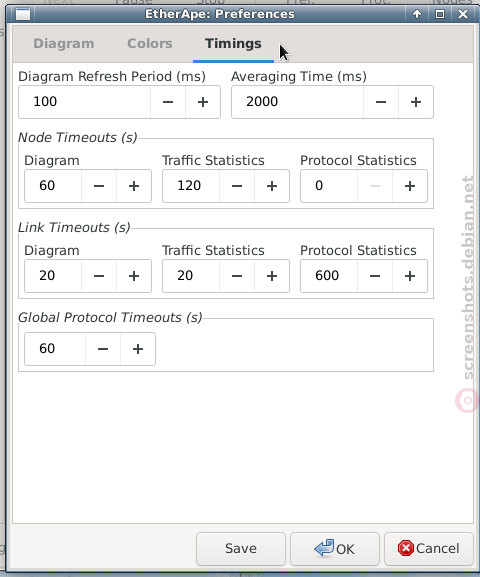Increase Global Protocol Timeouts value
The image size is (480, 577).
(x=138, y=349)
